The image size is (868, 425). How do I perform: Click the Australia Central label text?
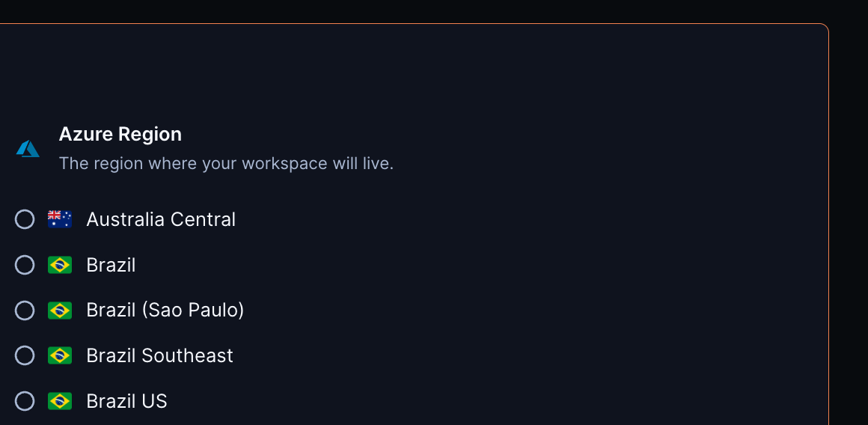tap(161, 219)
